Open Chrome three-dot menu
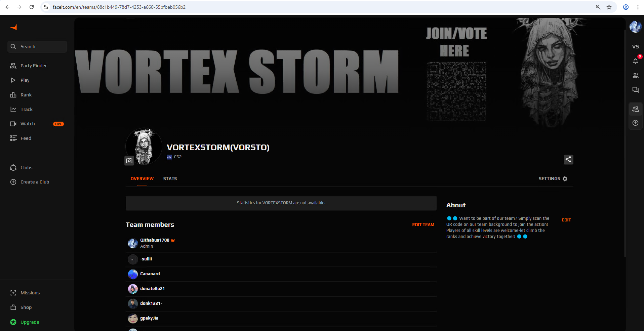 click(638, 7)
